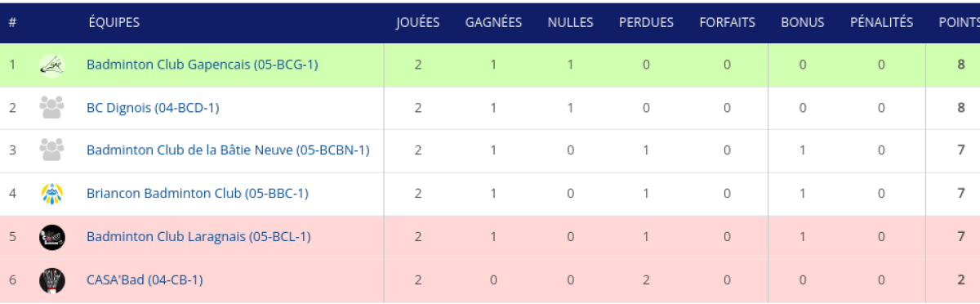Click the PERDUES column header
The image size is (980, 304).
coord(646,23)
